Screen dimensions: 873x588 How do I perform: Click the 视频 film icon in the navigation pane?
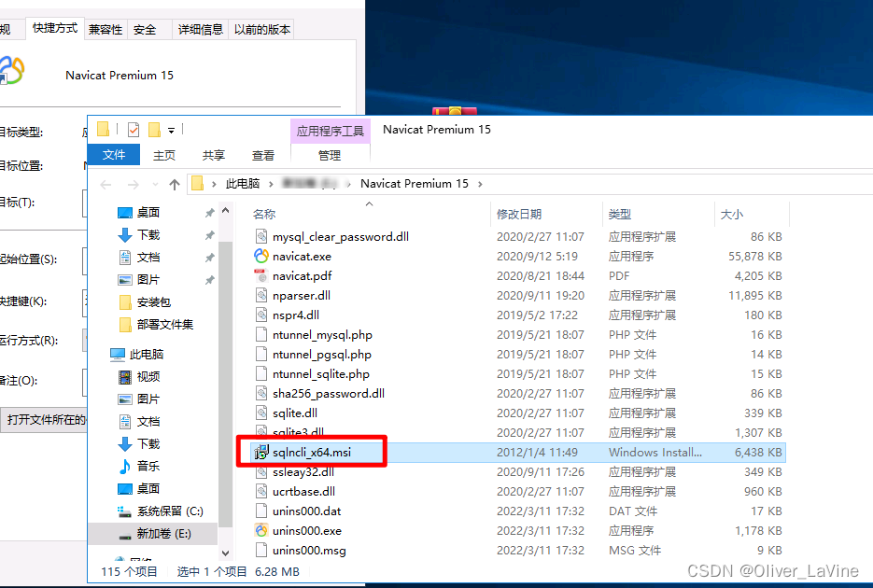(x=125, y=377)
